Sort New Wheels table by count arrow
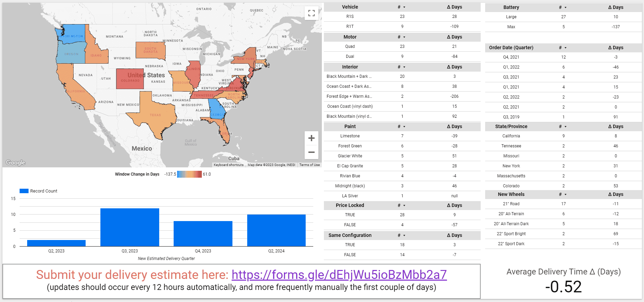Viewport: 644px width, 302px height. (x=566, y=195)
